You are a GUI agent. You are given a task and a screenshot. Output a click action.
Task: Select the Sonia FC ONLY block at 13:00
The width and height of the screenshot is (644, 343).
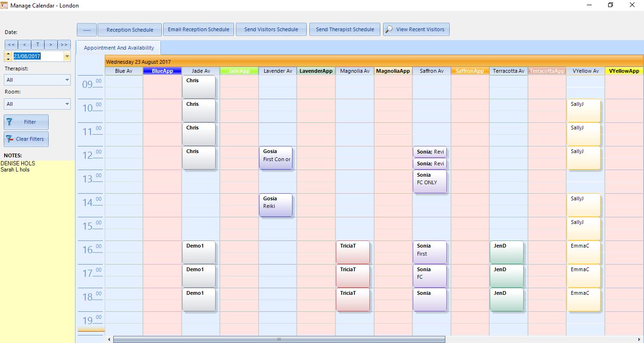[x=430, y=181]
